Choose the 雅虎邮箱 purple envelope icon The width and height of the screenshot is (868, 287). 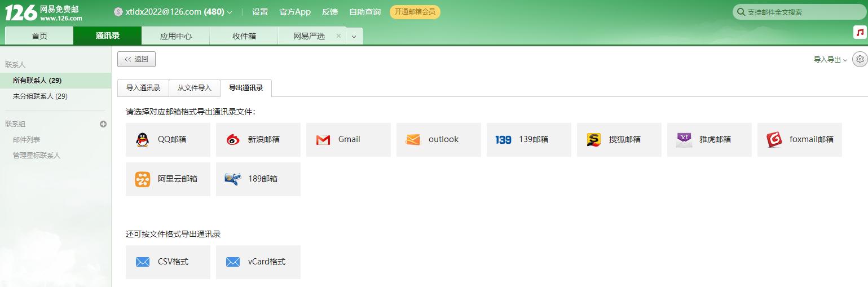(x=684, y=140)
